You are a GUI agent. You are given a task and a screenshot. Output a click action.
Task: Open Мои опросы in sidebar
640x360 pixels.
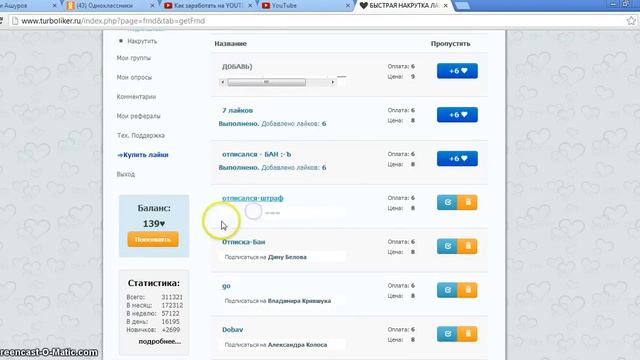[x=134, y=77]
